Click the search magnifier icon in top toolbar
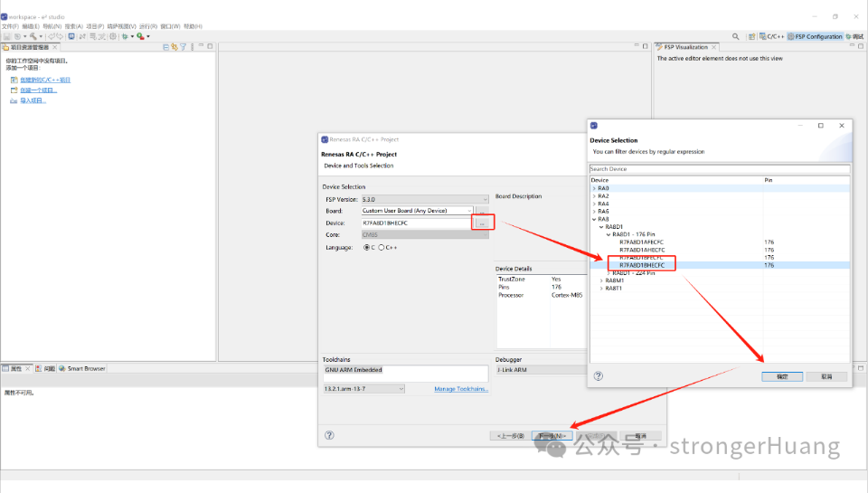Image resolution: width=868 pixels, height=493 pixels. click(736, 36)
